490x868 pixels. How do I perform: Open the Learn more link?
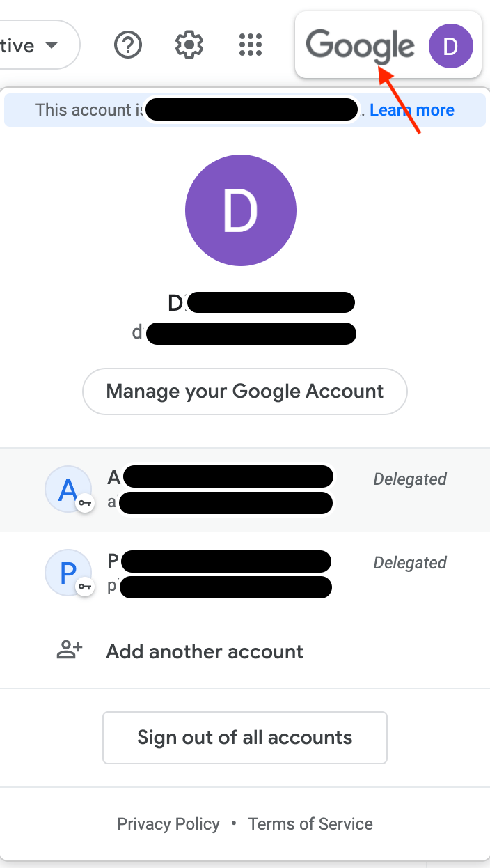pos(412,109)
